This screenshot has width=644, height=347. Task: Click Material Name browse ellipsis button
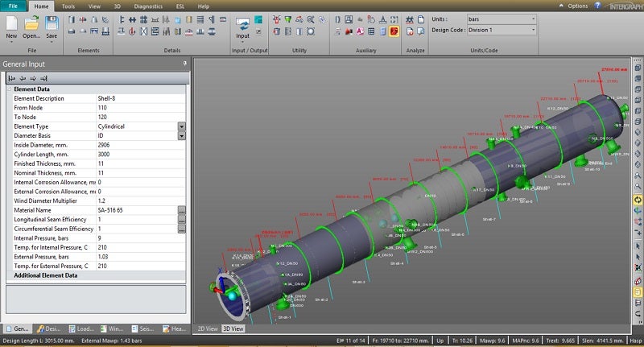[x=182, y=210]
